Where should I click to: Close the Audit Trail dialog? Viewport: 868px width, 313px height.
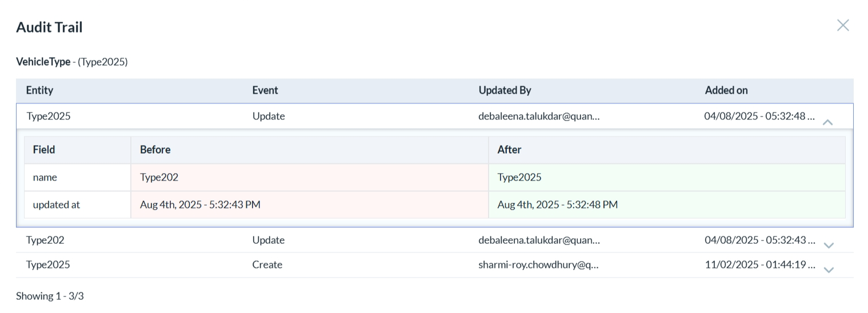tap(842, 25)
